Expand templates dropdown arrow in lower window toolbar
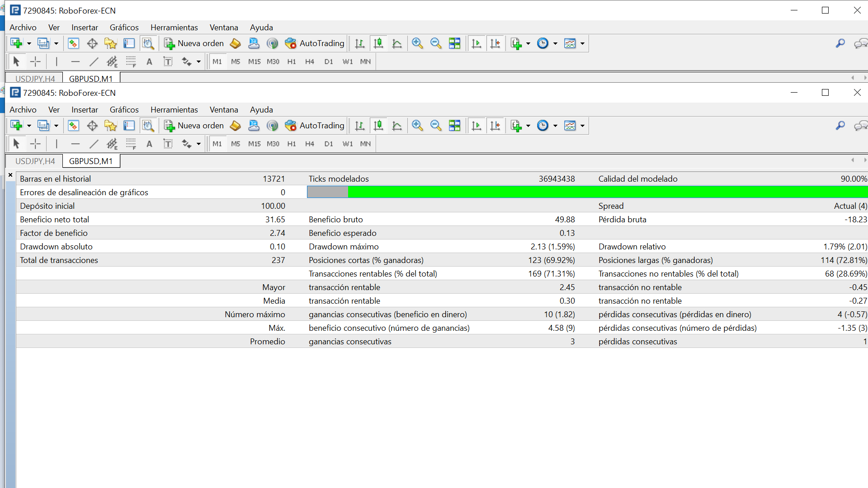Image resolution: width=868 pixels, height=488 pixels. point(582,126)
